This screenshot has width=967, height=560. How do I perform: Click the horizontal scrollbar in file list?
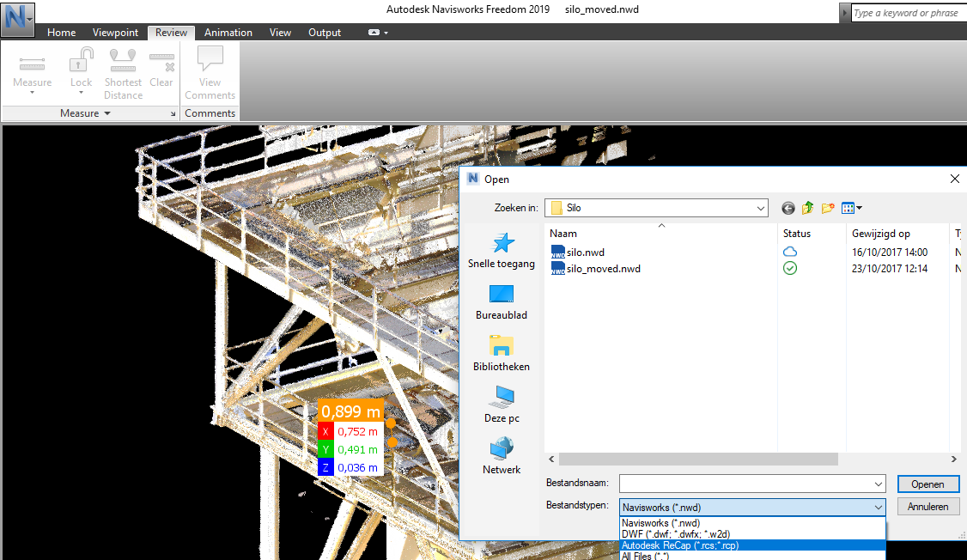(x=698, y=460)
